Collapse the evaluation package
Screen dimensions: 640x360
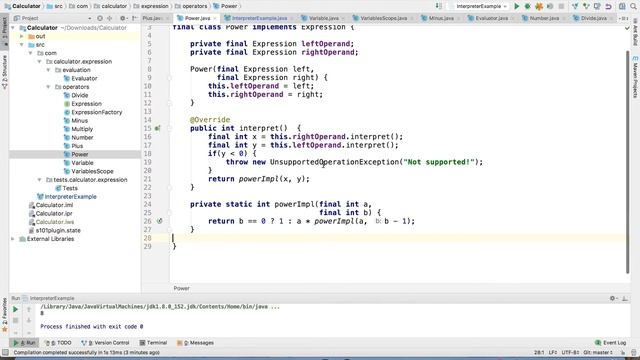[x=49, y=70]
